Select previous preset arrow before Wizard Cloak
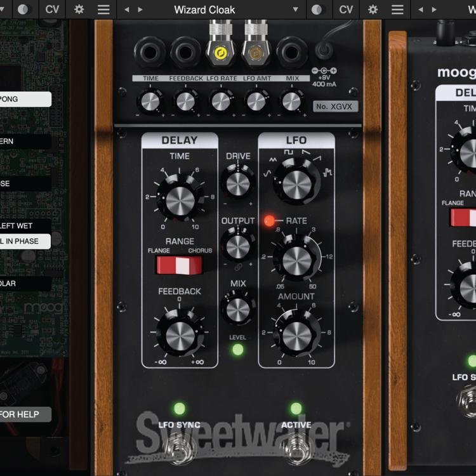476x476 pixels. pyautogui.click(x=127, y=10)
